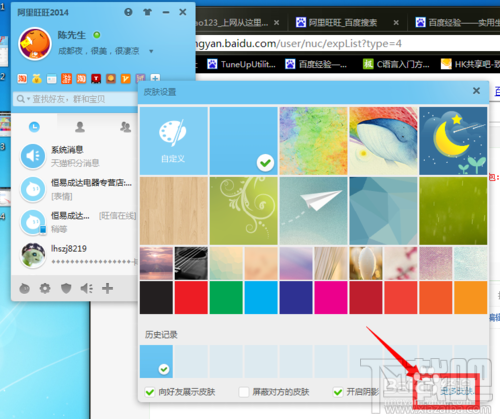Open the orange 游 app icon

[66, 79]
